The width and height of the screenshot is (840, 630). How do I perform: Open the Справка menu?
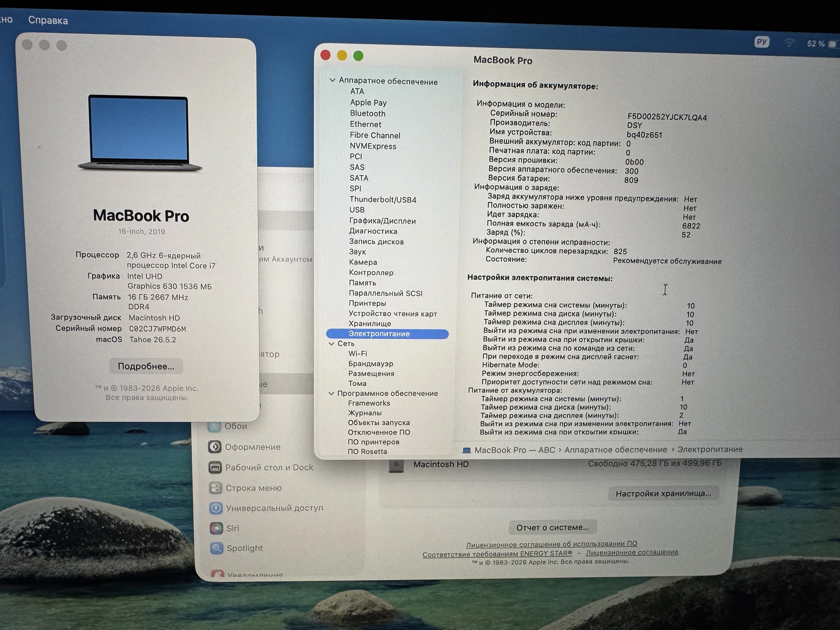pos(48,20)
